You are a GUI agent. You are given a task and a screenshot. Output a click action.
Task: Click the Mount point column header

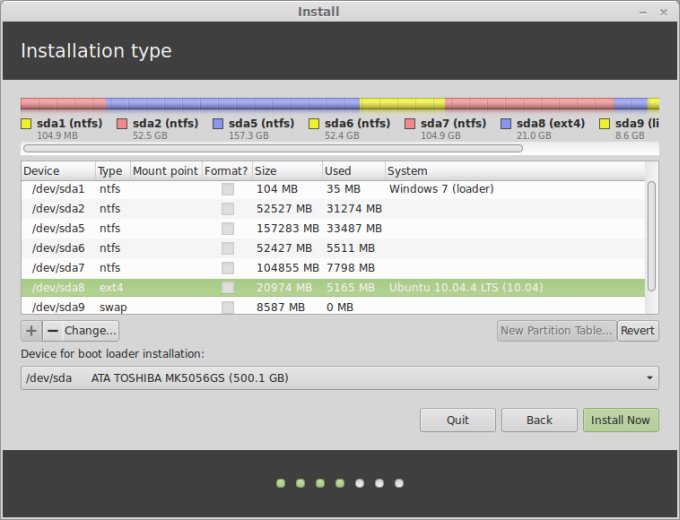tap(165, 171)
